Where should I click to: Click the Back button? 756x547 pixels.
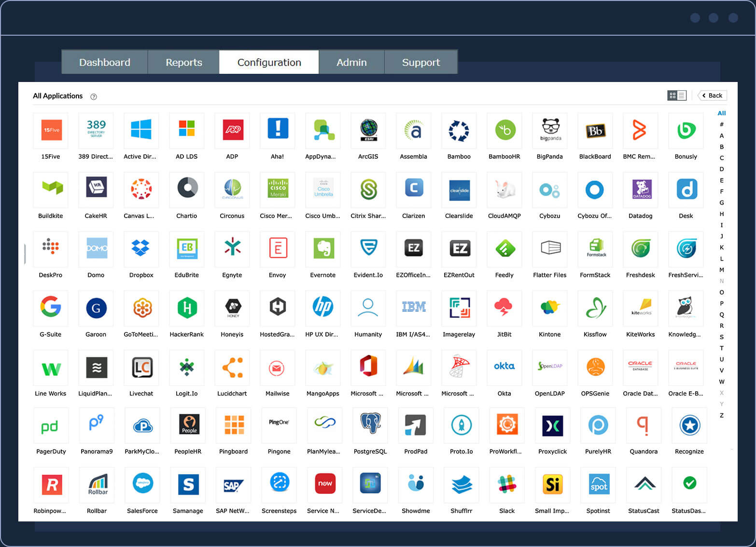[x=712, y=95]
